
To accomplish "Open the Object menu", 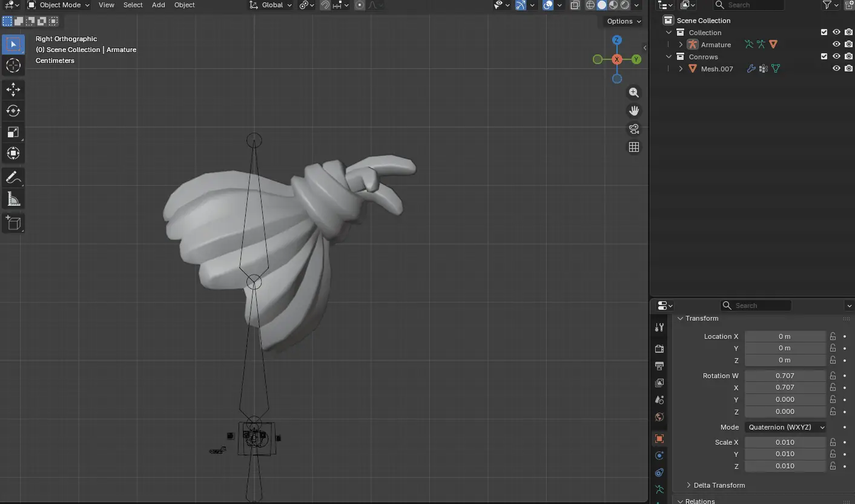I will tap(185, 5).
